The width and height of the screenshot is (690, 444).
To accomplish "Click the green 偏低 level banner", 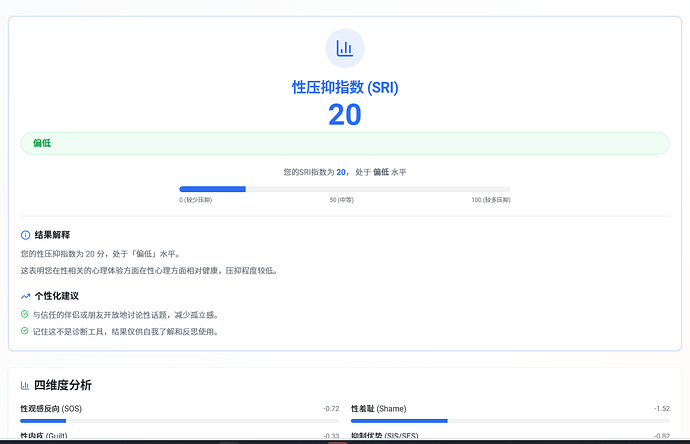I will coord(345,143).
